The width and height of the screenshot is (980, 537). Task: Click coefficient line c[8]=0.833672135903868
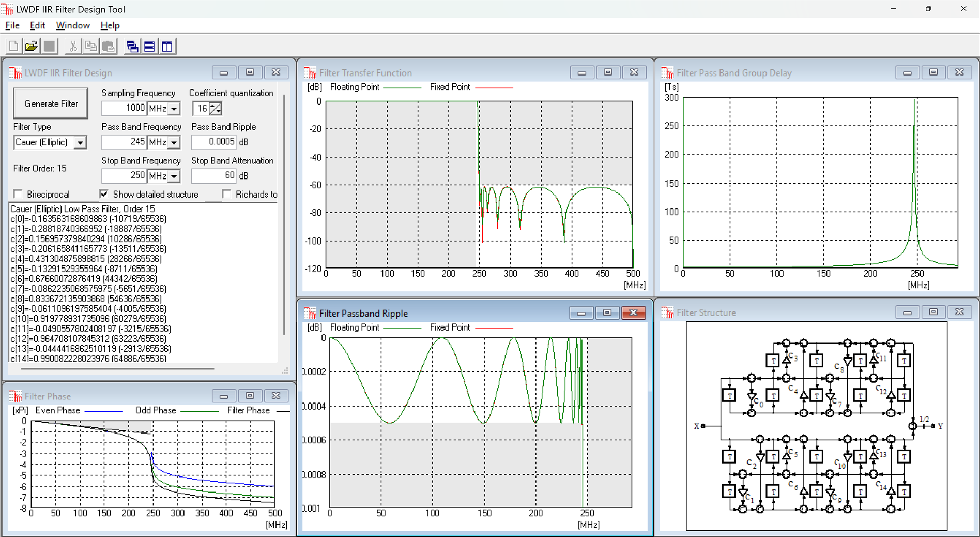86,299
